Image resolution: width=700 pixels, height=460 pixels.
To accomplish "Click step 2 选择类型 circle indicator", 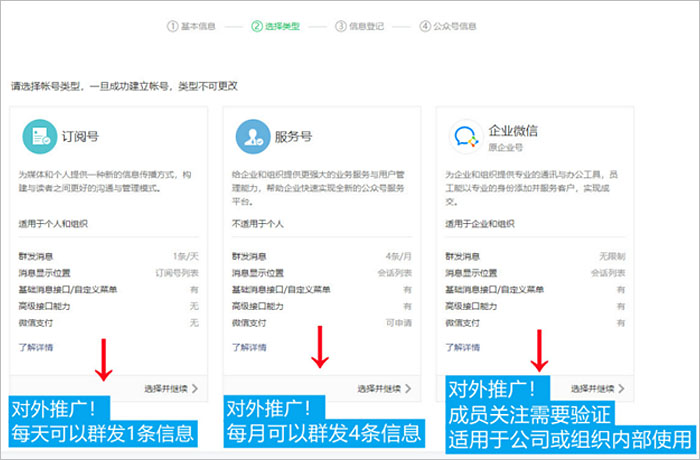I will [x=256, y=26].
